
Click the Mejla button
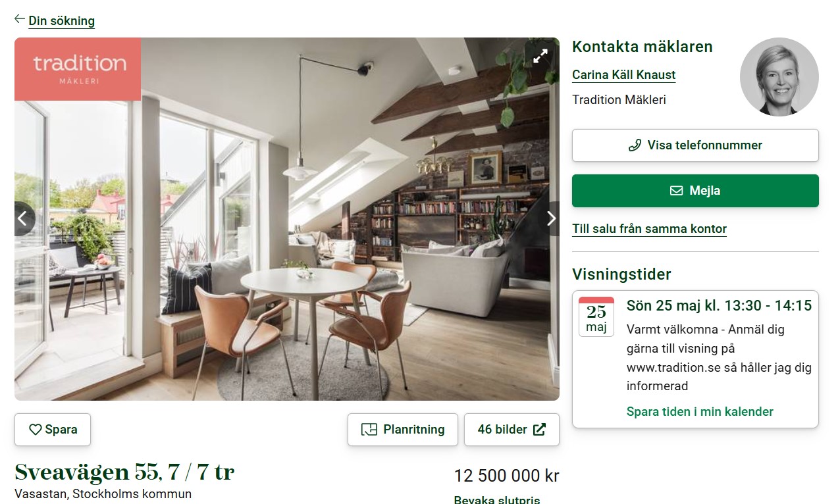pos(695,191)
